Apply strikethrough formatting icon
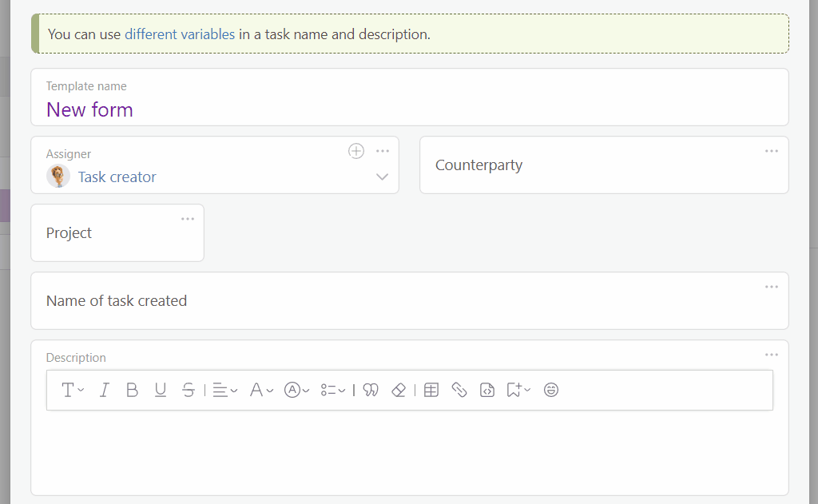This screenshot has width=818, height=504. pyautogui.click(x=189, y=390)
